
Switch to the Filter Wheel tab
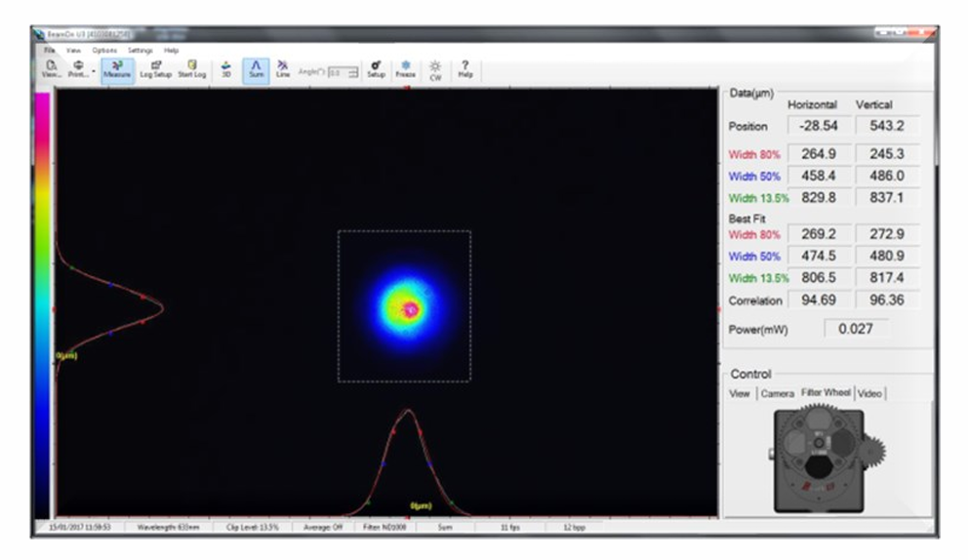click(x=826, y=392)
